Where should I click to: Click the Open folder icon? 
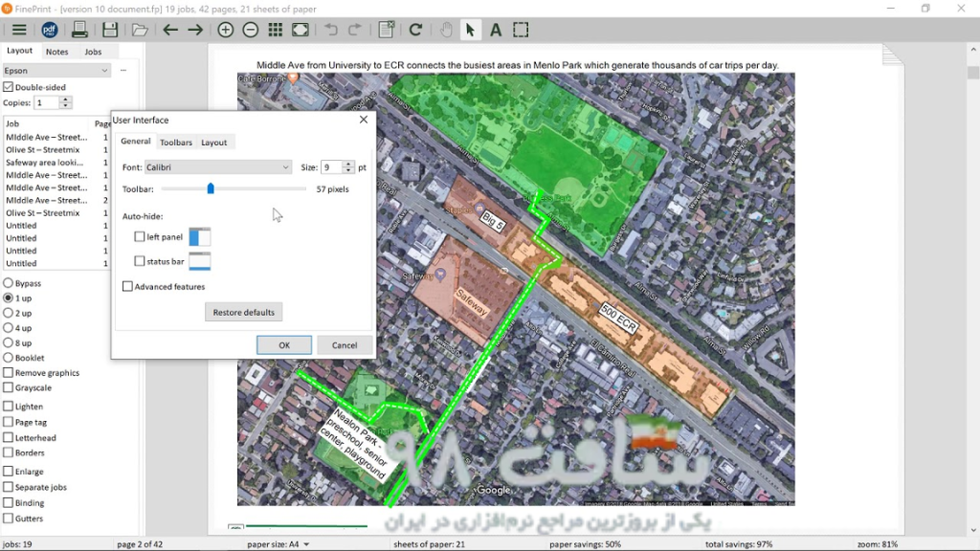point(140,30)
